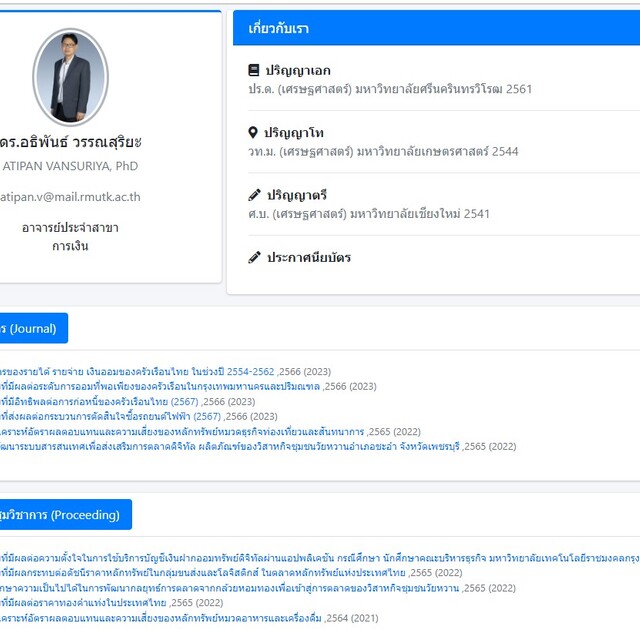Open article on Thai household debt (2567)

99,402
